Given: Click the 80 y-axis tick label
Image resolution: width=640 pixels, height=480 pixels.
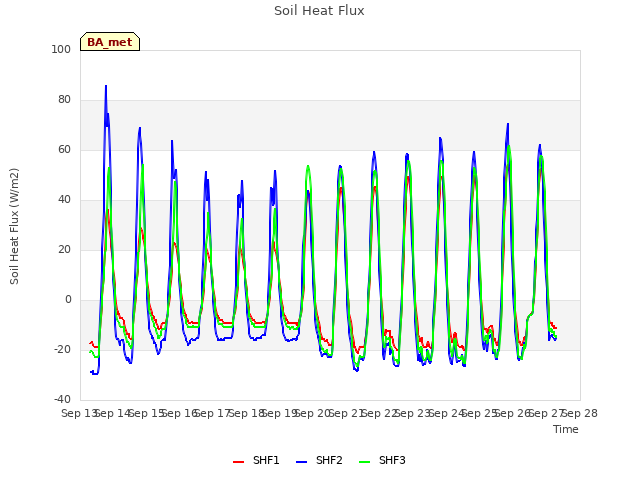Looking at the screenshot, I should tap(64, 100).
